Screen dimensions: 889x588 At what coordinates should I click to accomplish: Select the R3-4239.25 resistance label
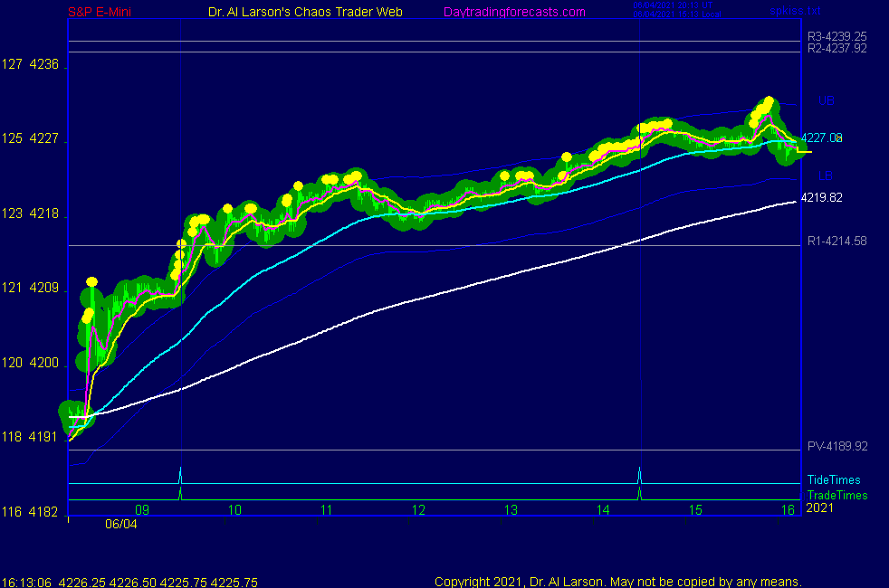pos(836,36)
